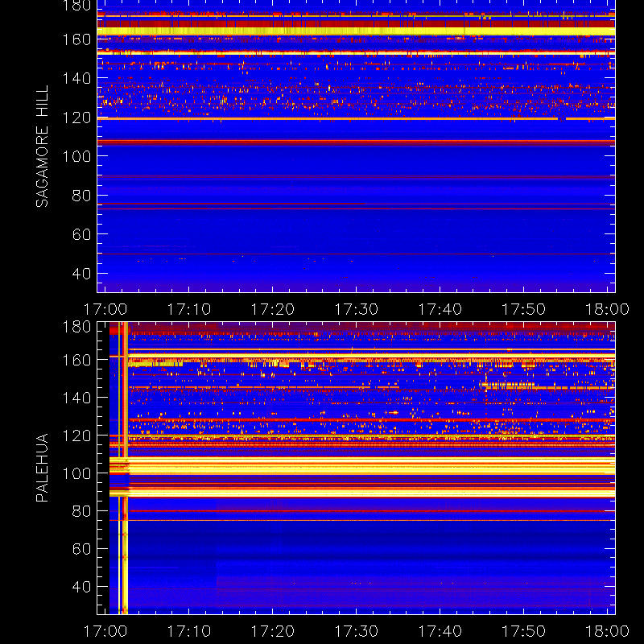Click Sagamore Hill's bright yellow band near 165
644x644 pixels.
pos(356,31)
